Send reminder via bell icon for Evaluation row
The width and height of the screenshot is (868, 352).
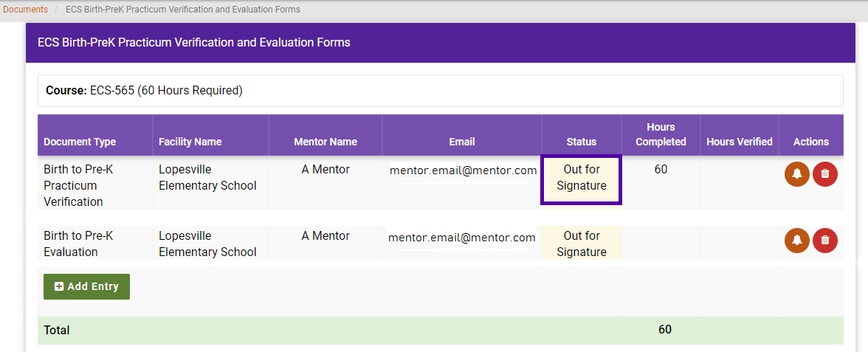(797, 241)
